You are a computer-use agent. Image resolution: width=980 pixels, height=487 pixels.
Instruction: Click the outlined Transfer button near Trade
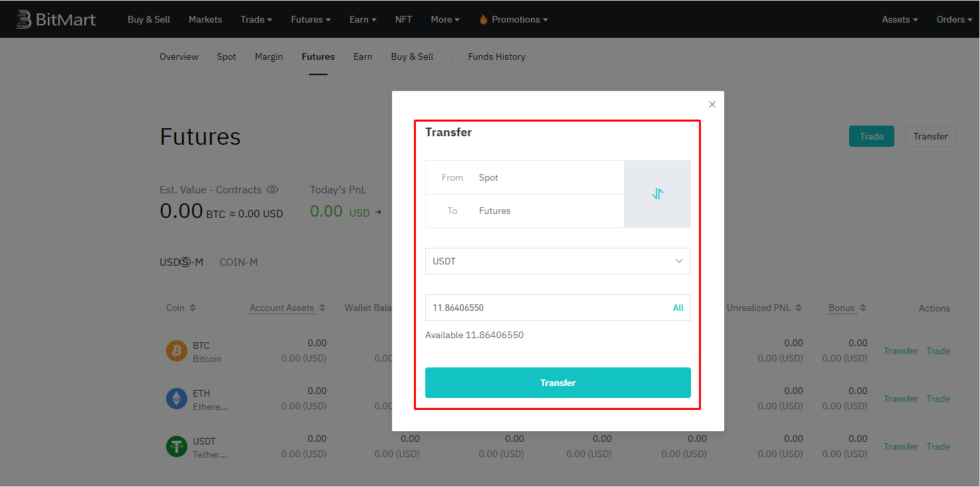pyautogui.click(x=930, y=136)
